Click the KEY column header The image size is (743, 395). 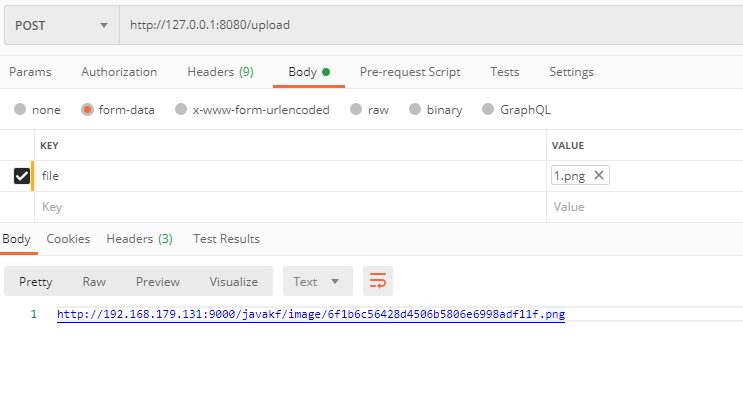[x=49, y=145]
